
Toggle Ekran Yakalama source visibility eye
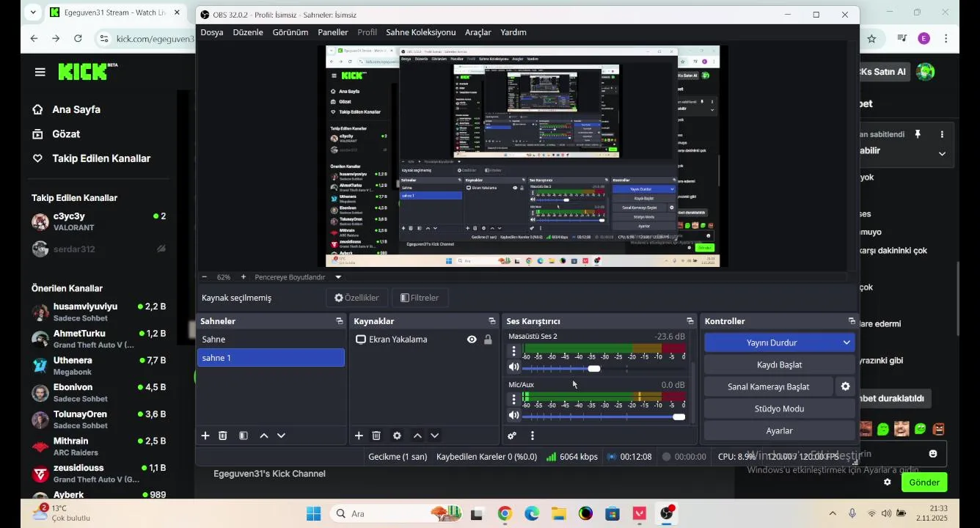472,340
